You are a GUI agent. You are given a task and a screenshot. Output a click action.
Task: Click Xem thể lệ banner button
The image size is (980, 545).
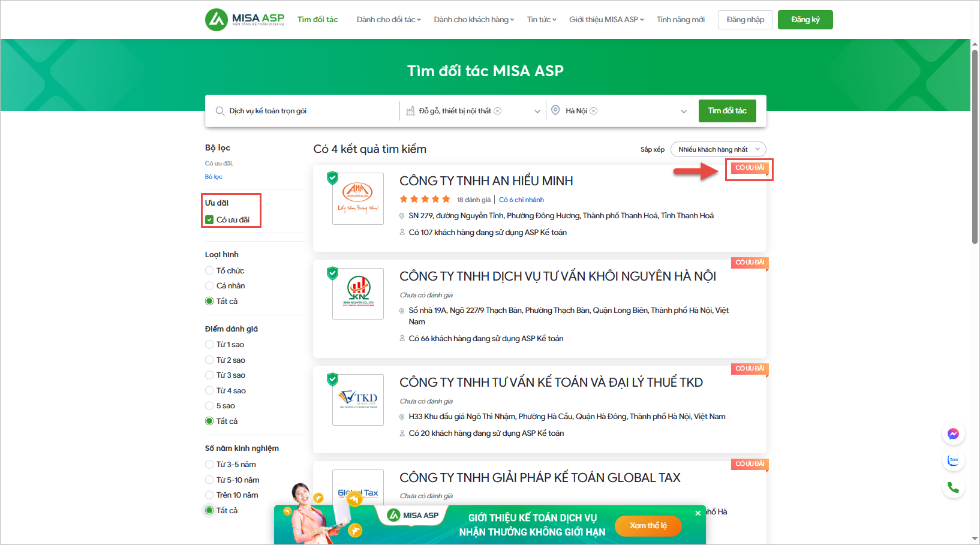pyautogui.click(x=648, y=526)
